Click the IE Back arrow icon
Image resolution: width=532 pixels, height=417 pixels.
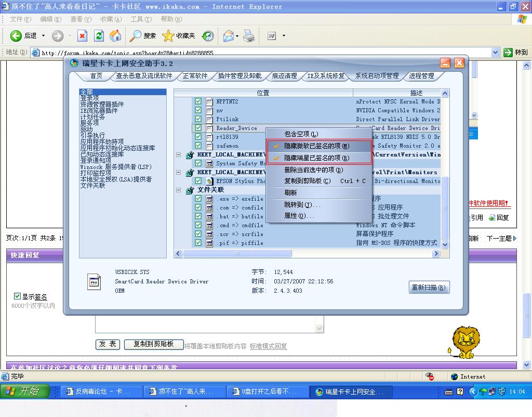[16, 36]
